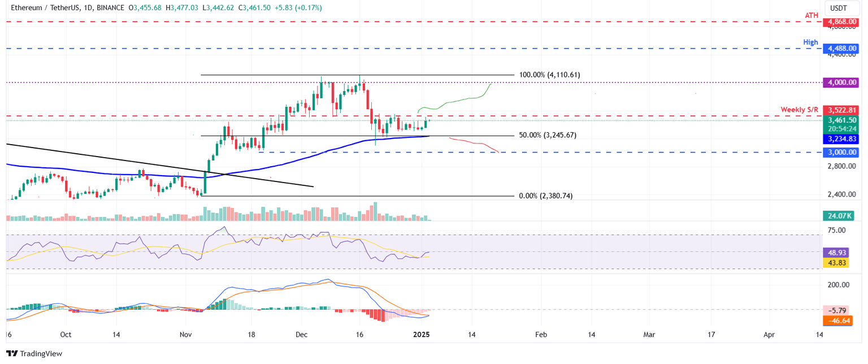Open TradingView homepage via the logo
Viewport: 868px width, 364px height.
[34, 353]
